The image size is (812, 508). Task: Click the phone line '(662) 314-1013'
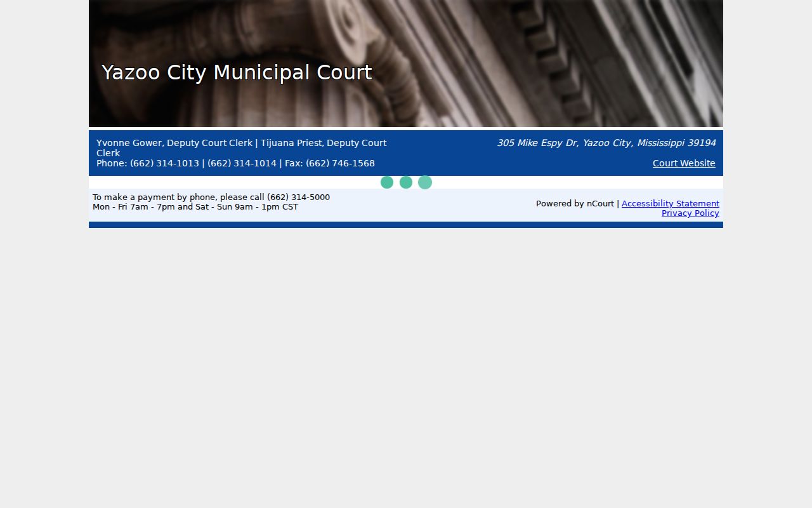164,163
